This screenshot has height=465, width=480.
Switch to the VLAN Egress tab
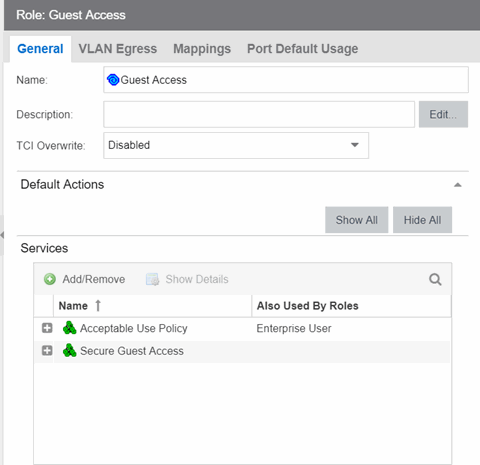point(118,49)
